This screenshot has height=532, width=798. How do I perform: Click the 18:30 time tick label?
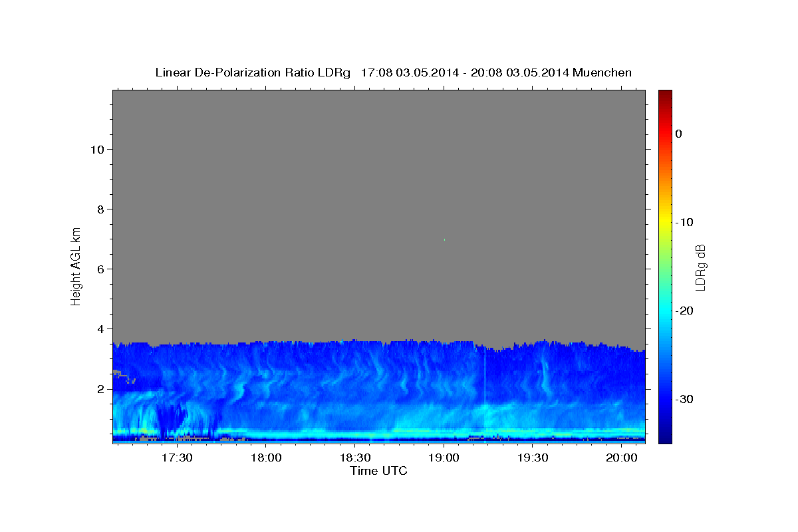[x=355, y=458]
